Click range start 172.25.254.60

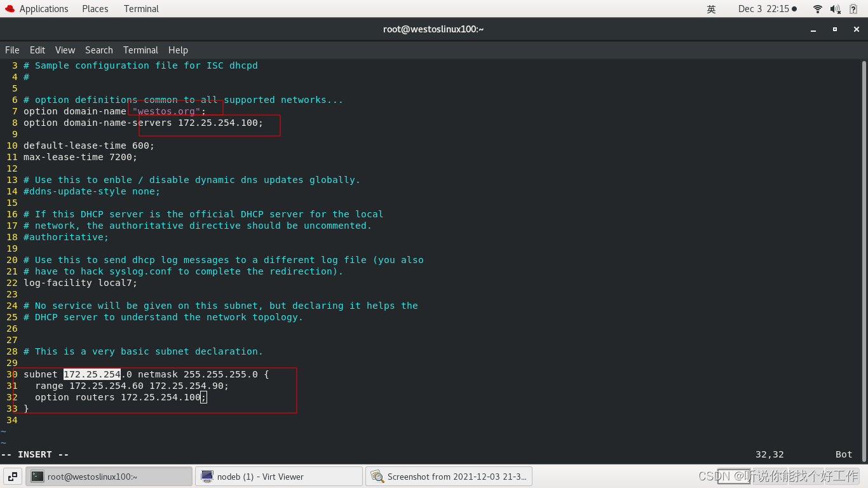tap(106, 386)
